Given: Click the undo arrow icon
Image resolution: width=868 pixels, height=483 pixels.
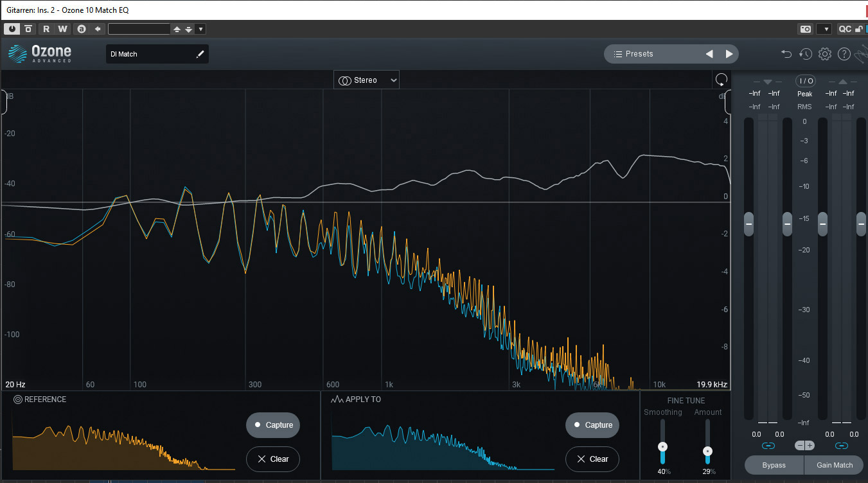Looking at the screenshot, I should click(x=786, y=54).
